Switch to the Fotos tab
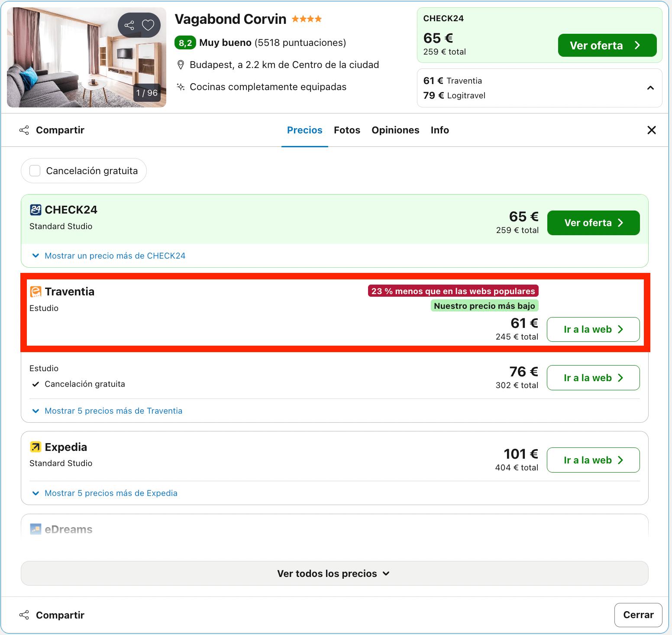Screen dimensions: 672x635 [347, 130]
